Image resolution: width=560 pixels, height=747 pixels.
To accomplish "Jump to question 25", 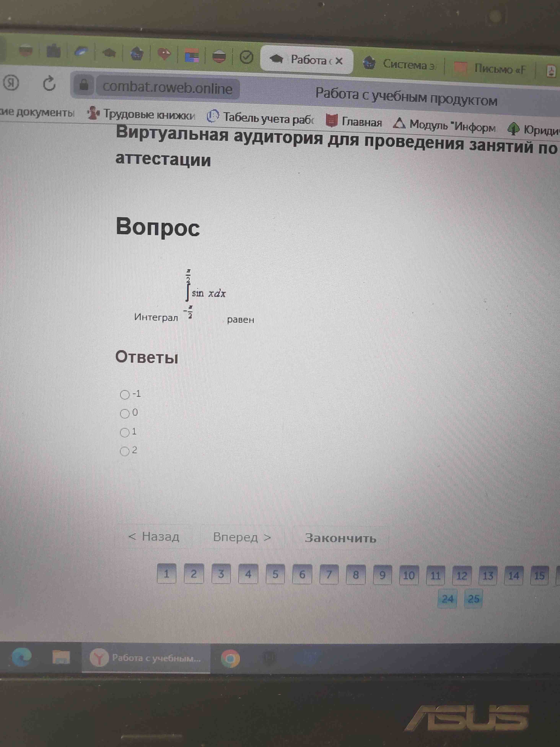I will pos(473,599).
